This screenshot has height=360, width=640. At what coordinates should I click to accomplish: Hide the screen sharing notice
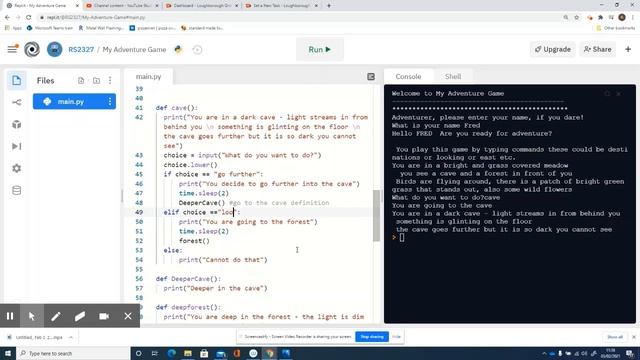point(396,337)
